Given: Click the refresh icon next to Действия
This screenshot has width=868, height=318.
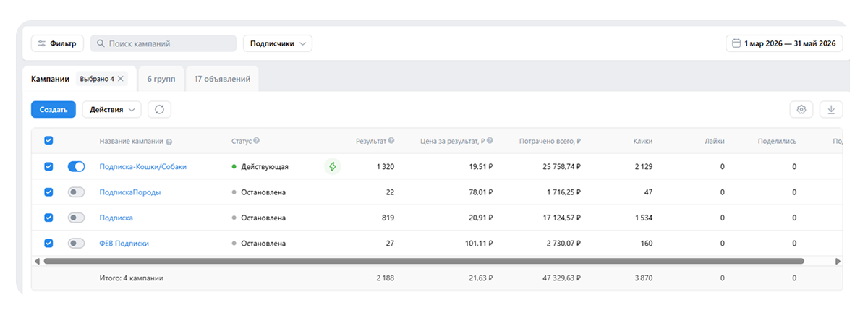Looking at the screenshot, I should click(159, 109).
